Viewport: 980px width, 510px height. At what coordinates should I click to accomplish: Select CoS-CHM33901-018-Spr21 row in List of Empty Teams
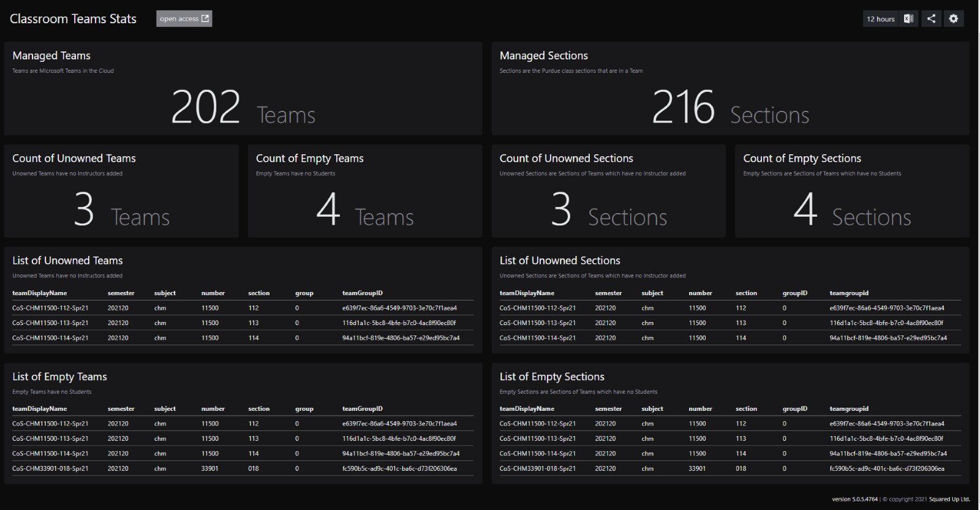click(x=50, y=469)
